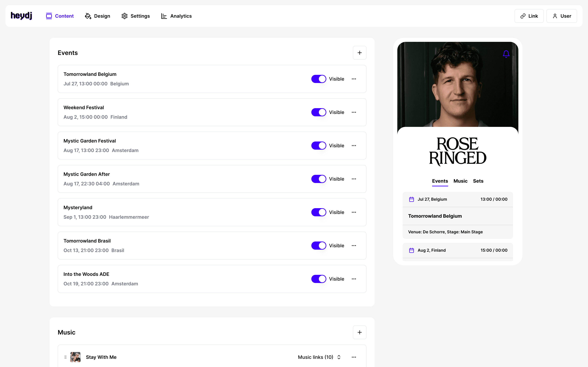Click the notification bell icon in the preview
588x367 pixels.
coord(506,54)
